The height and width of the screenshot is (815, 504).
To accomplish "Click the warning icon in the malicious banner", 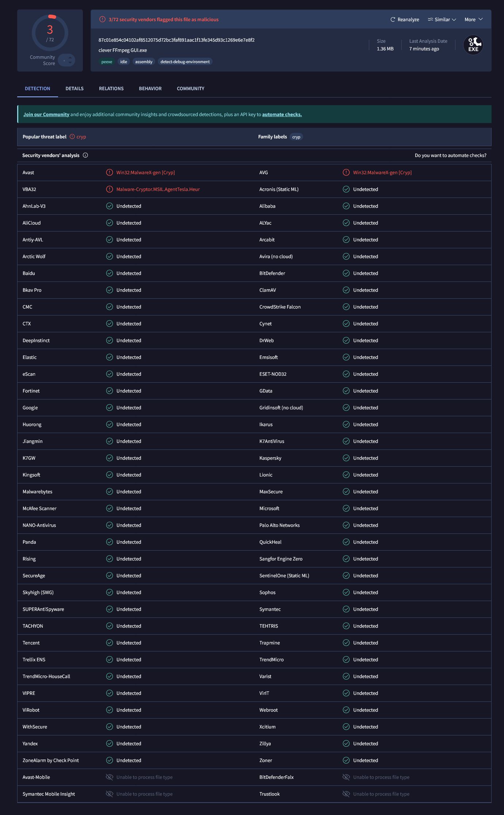I will [x=102, y=19].
